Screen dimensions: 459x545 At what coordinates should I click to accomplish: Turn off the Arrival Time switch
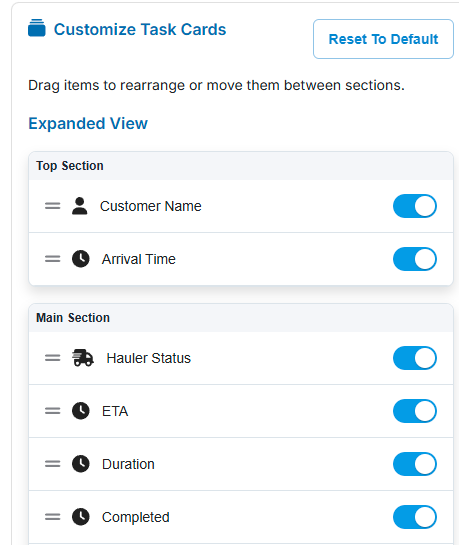[x=415, y=259]
